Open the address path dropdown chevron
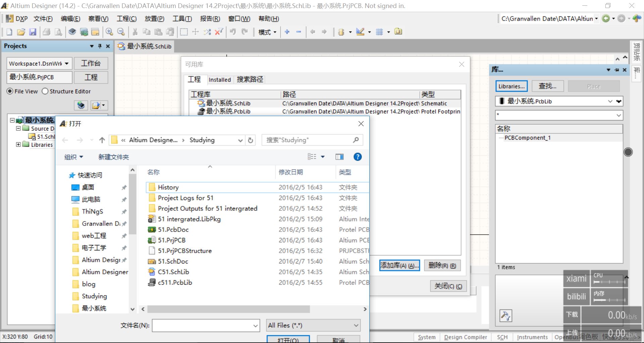Screen dimensions: 644x343 (240, 140)
